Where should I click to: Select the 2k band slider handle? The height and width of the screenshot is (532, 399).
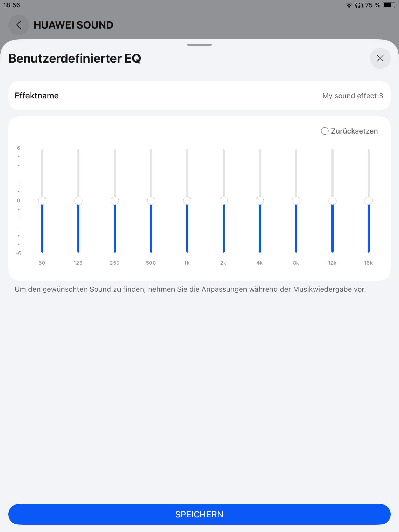pyautogui.click(x=224, y=201)
